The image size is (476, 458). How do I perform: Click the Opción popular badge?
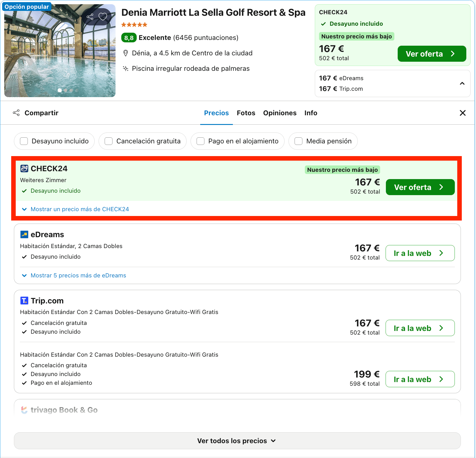(x=27, y=7)
